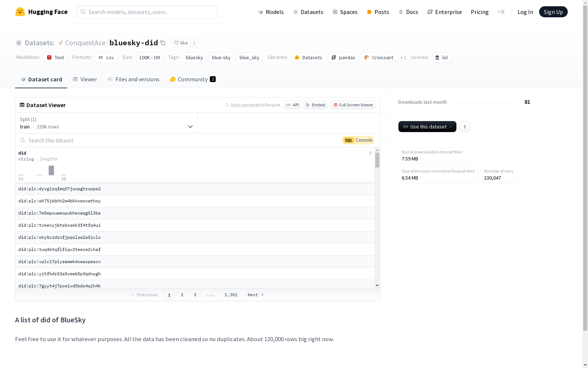Select row did:plc:7e5mpxuweopubhexwqg5l3ba

click(x=195, y=213)
